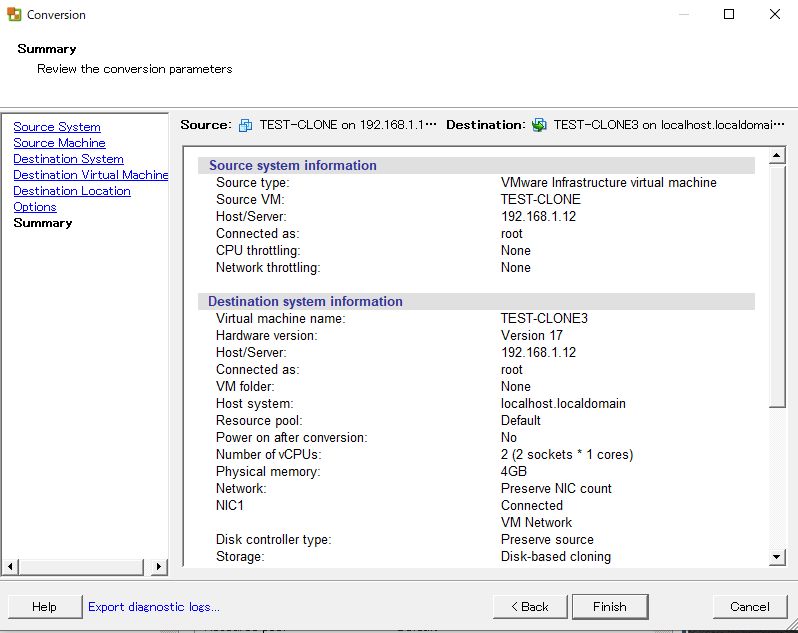798x633 pixels.
Task: Click Finish to start conversion
Action: [610, 607]
